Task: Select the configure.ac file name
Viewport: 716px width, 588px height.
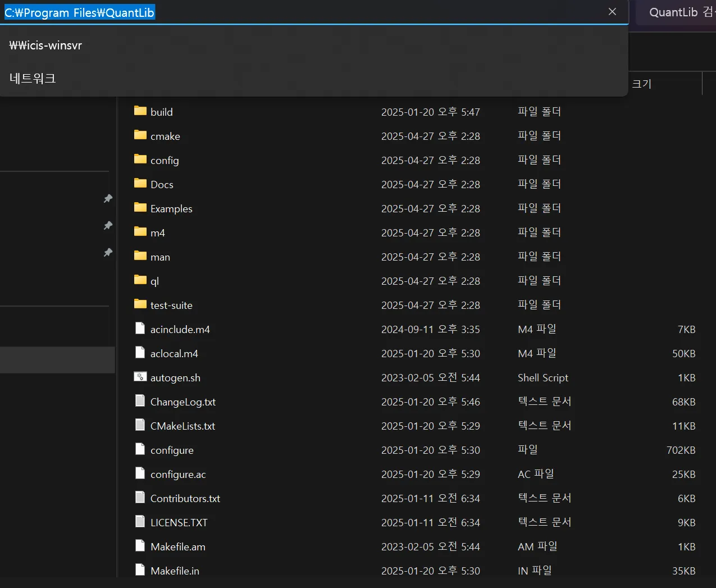Action: pos(178,474)
